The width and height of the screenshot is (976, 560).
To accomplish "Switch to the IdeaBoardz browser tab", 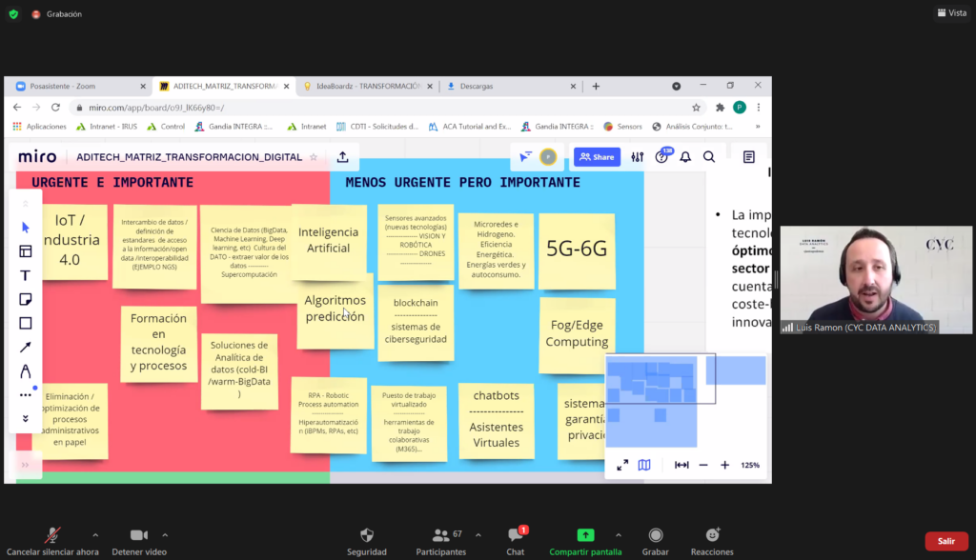I will 362,86.
